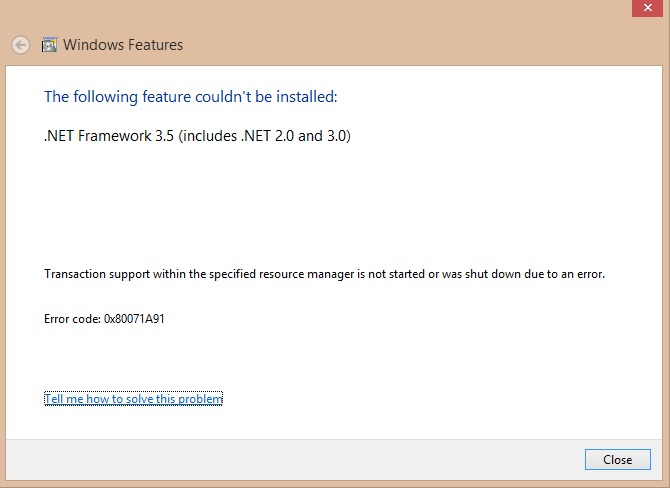The width and height of the screenshot is (670, 488).
Task: Click the word 'solve' in the help link
Action: point(139,399)
